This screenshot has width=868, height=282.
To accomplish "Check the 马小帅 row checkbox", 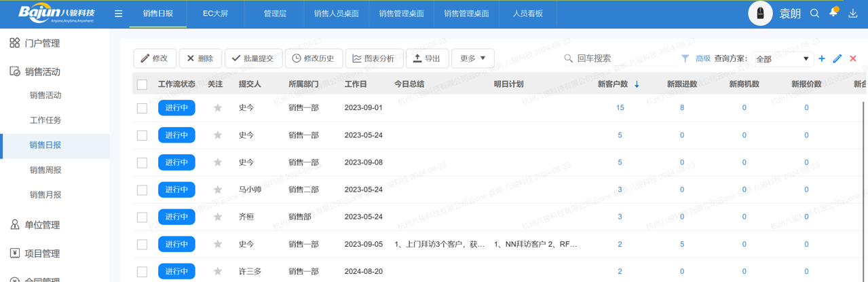I will pyautogui.click(x=142, y=190).
